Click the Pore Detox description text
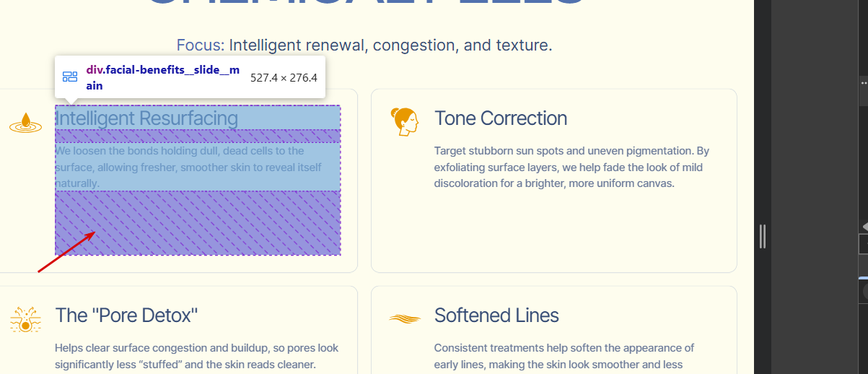Screen dimensions: 868x374 (x=196, y=357)
